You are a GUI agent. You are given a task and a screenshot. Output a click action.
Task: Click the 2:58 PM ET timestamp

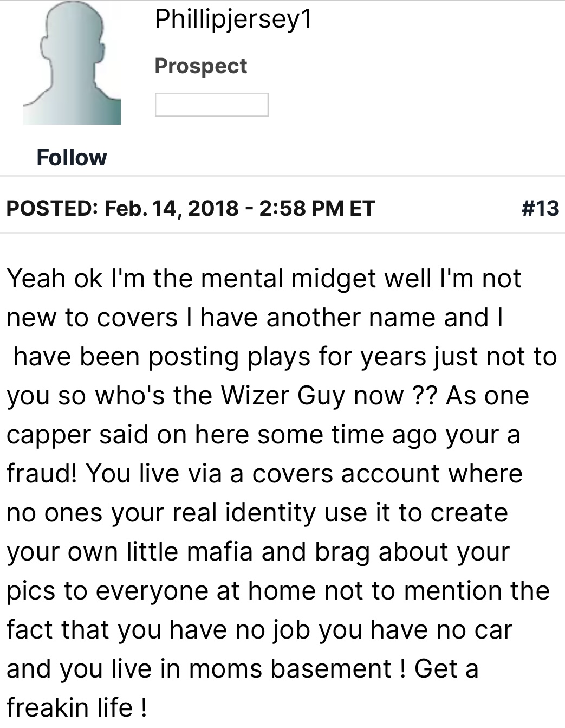coord(317,208)
